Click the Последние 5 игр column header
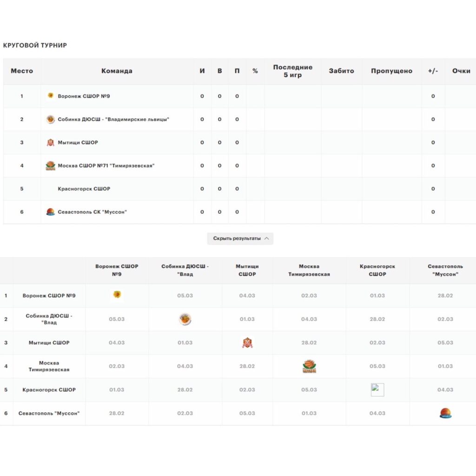The height and width of the screenshot is (476, 476). 293,71
